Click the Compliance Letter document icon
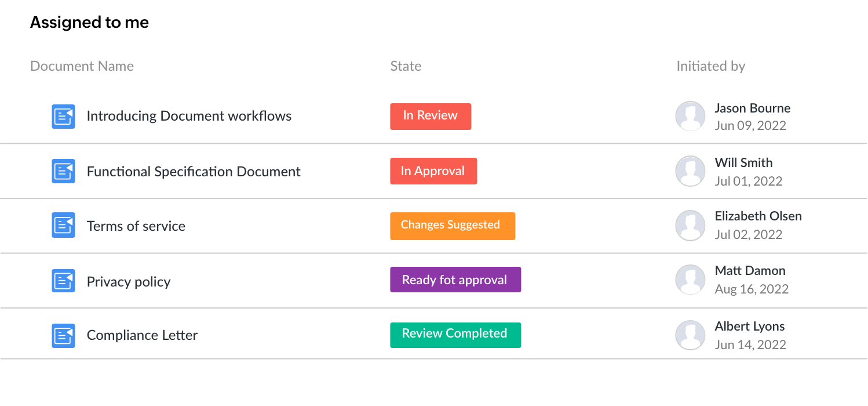The height and width of the screenshot is (406, 868). point(63,335)
